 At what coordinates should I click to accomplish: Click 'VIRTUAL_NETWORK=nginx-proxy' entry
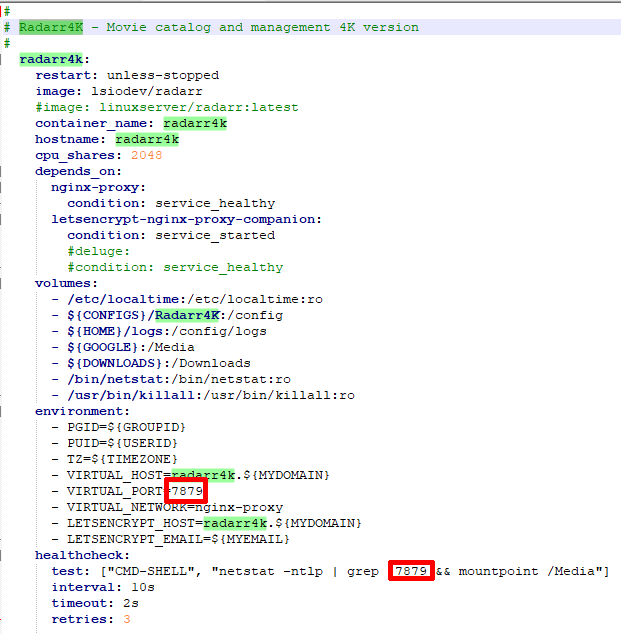tap(175, 507)
